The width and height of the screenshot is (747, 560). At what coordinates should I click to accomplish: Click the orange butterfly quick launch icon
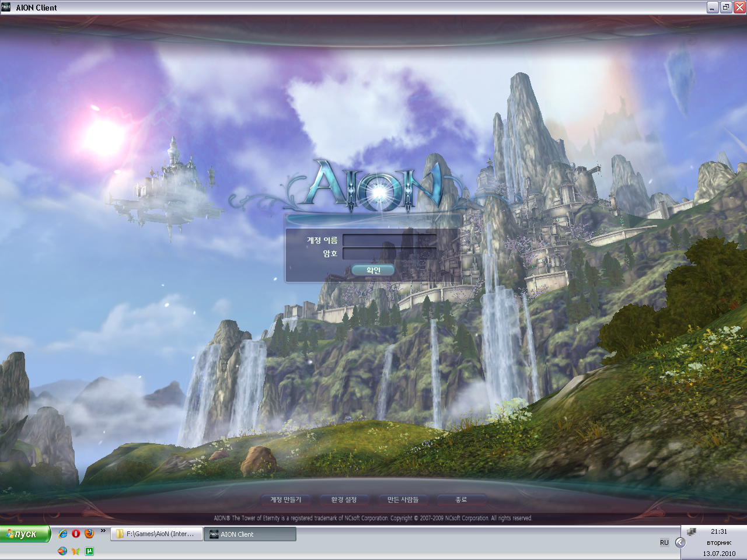point(76,551)
